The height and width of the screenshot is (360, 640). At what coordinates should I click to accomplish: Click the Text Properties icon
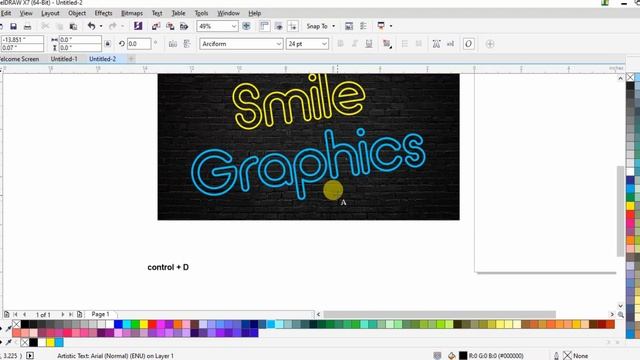point(436,44)
